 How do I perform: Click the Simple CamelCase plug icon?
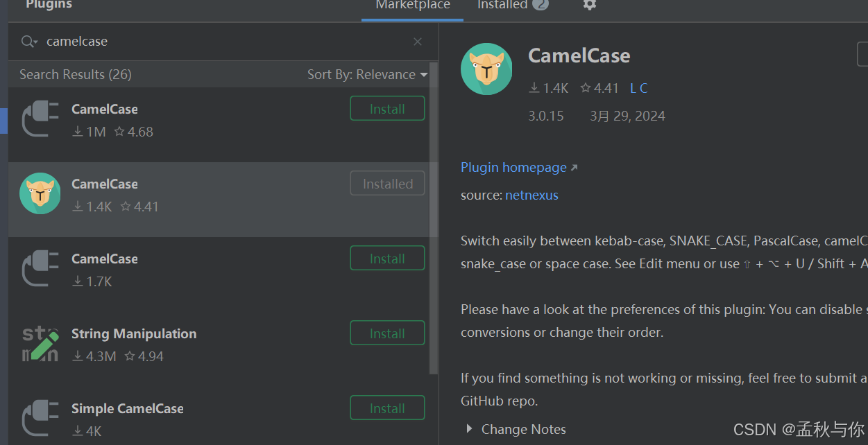(40, 418)
